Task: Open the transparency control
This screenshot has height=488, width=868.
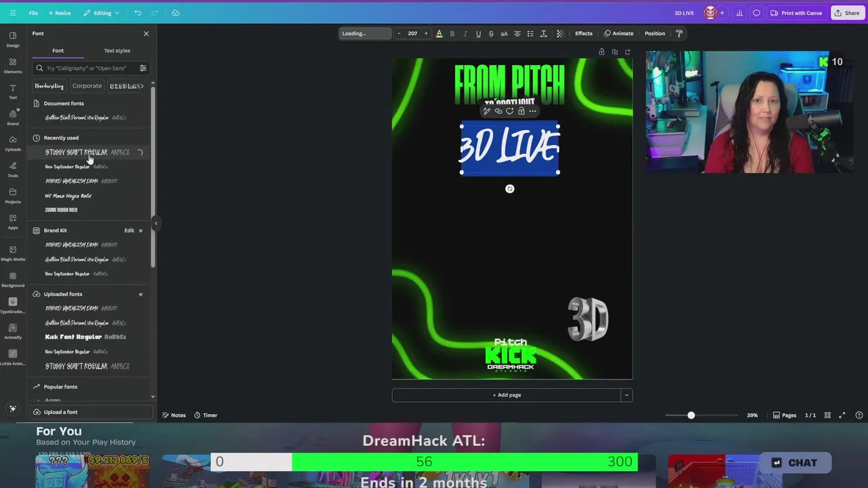Action: click(x=559, y=33)
